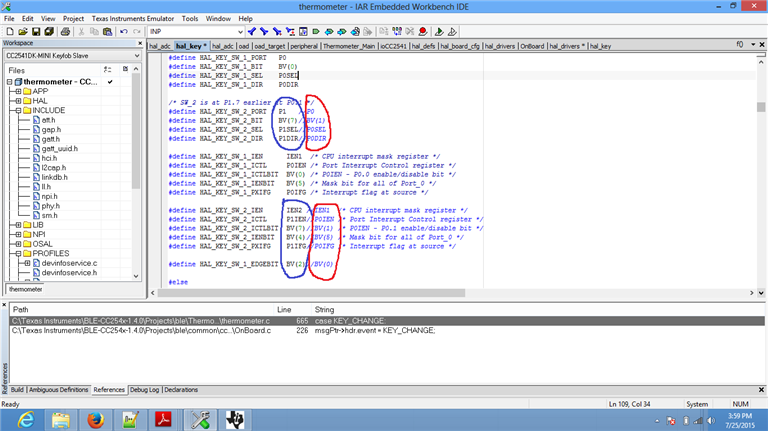Click the Save All toolbar icon

[x=49, y=32]
